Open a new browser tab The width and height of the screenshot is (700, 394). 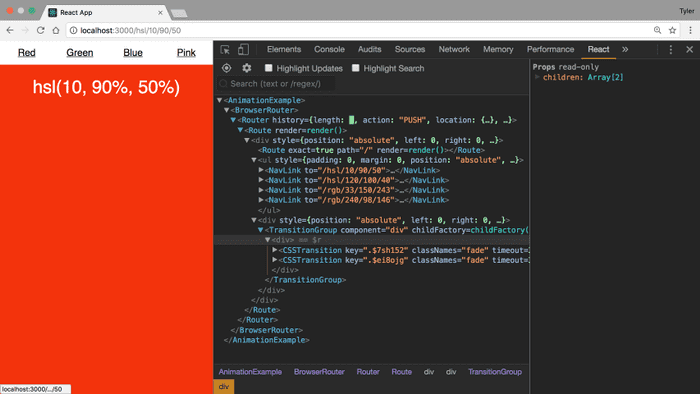179,13
